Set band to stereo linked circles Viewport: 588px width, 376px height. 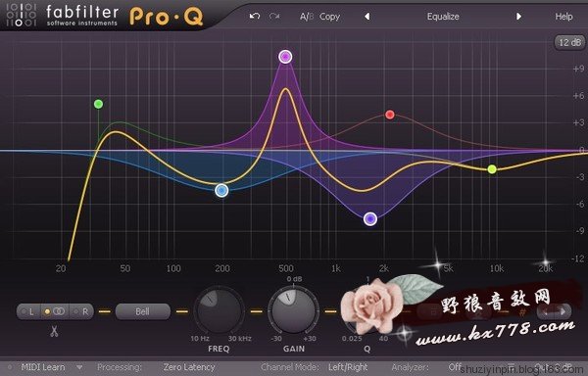(x=55, y=311)
